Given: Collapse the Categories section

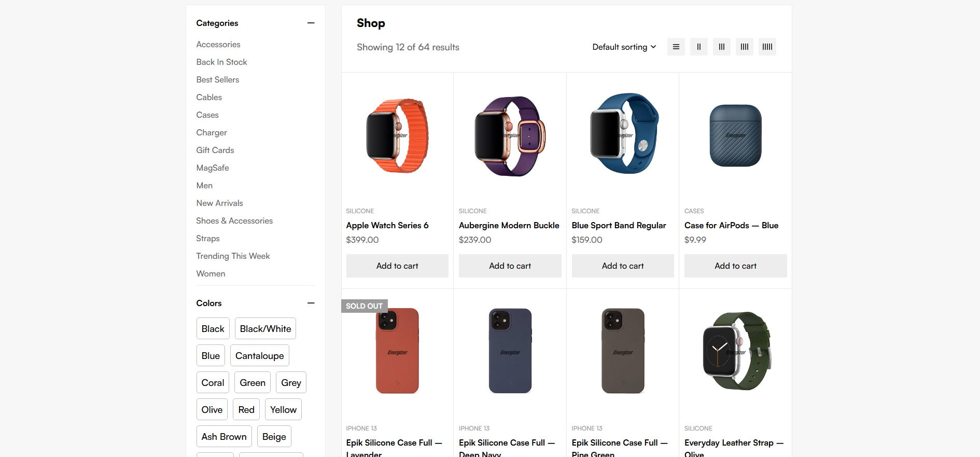Looking at the screenshot, I should tap(311, 23).
